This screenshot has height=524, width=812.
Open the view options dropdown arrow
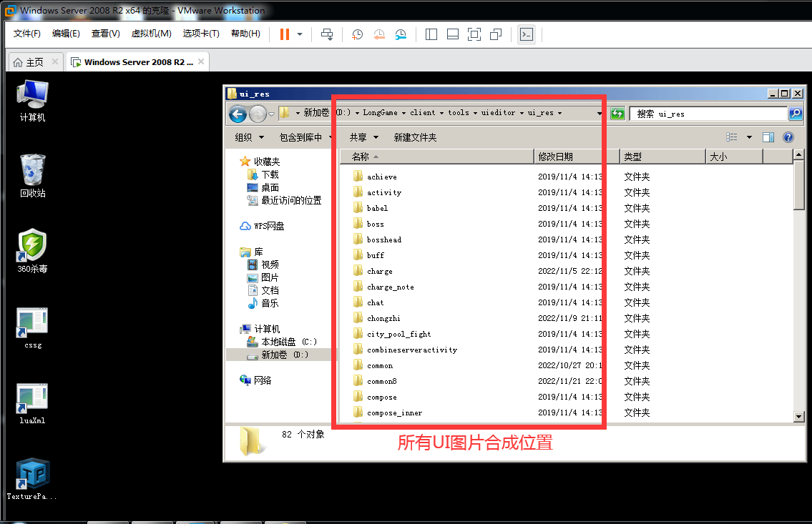point(749,137)
